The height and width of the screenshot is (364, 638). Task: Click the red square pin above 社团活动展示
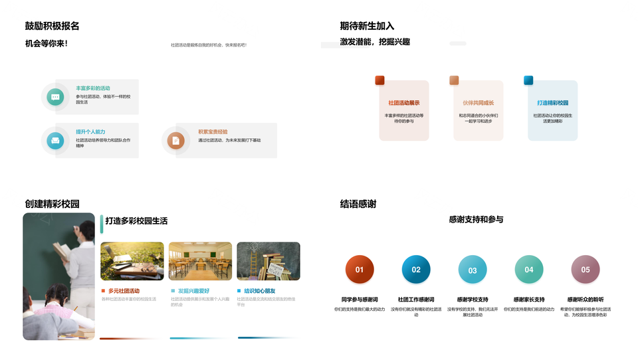pos(379,80)
